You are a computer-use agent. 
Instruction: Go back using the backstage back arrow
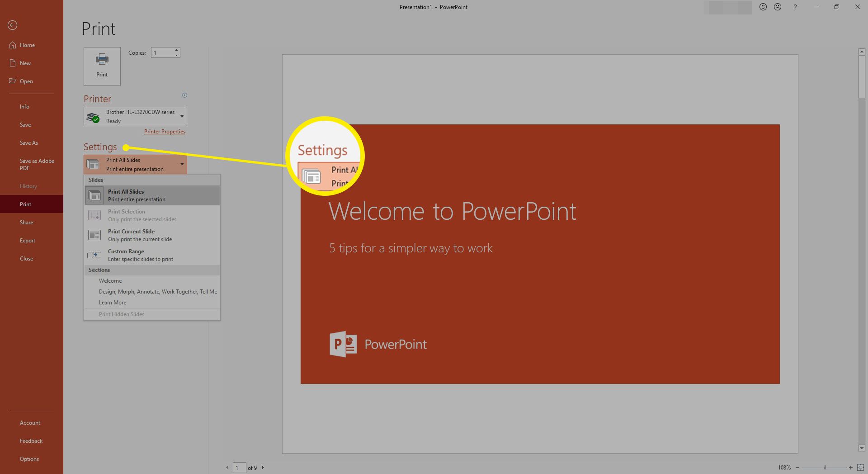pos(13,25)
